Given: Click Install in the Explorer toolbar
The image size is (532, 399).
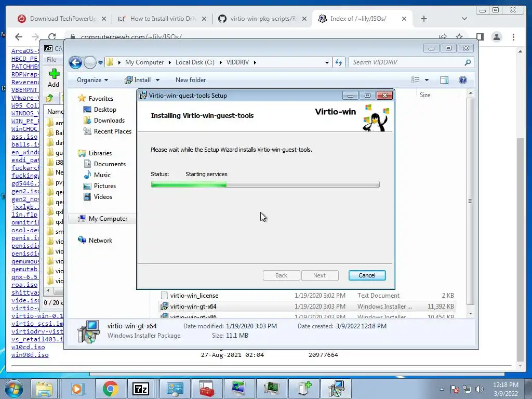Looking at the screenshot, I should point(138,80).
